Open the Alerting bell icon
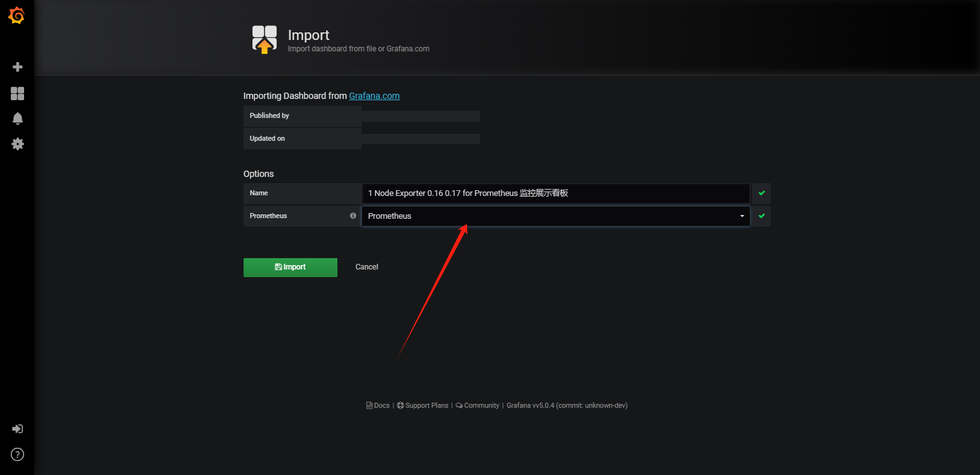The image size is (980, 475). [18, 119]
